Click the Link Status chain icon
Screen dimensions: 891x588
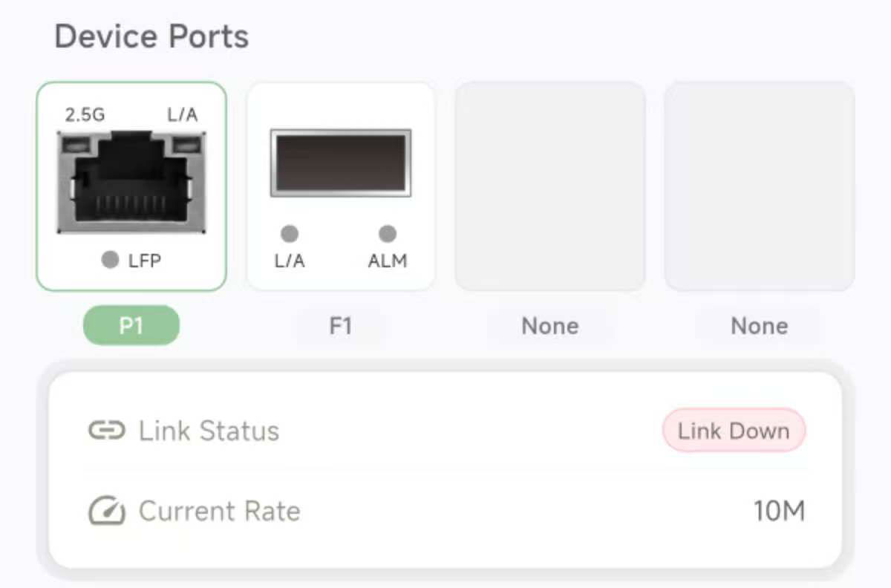(106, 431)
